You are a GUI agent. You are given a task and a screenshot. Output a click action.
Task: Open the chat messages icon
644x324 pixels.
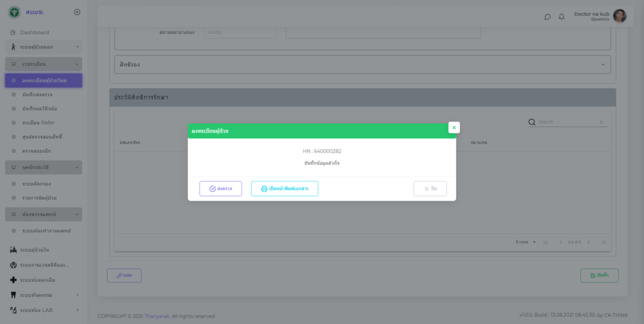tap(547, 17)
